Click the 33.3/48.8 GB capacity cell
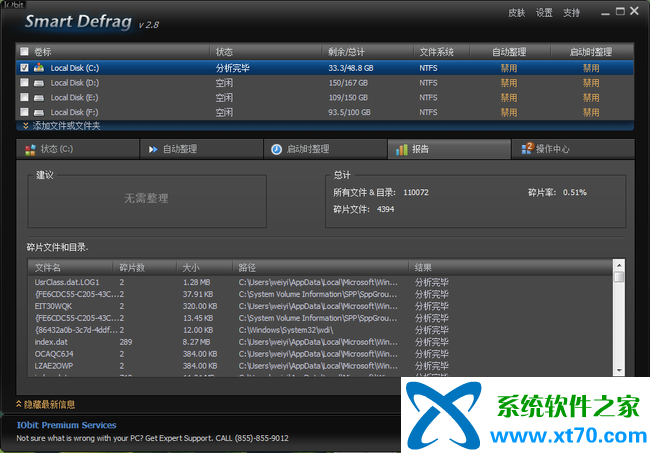650x453 pixels. tap(351, 68)
